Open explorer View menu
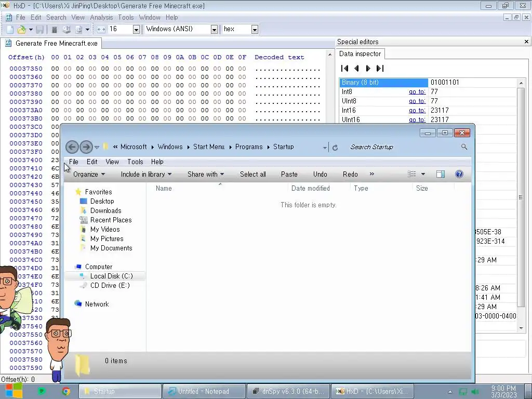 112,162
